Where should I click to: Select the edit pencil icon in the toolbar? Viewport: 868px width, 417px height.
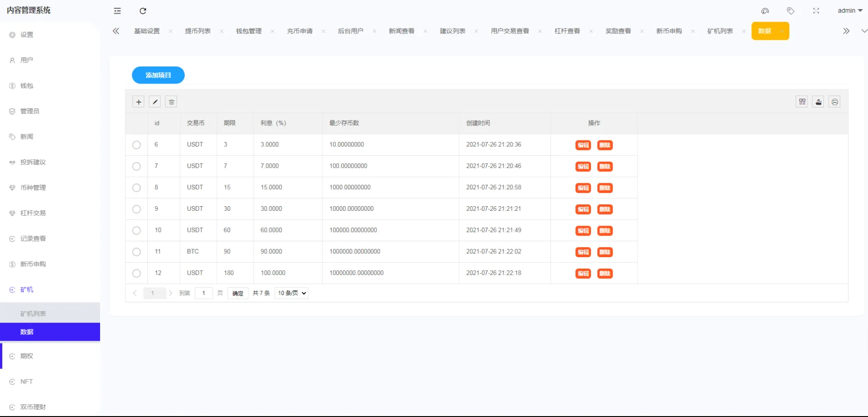tap(155, 101)
